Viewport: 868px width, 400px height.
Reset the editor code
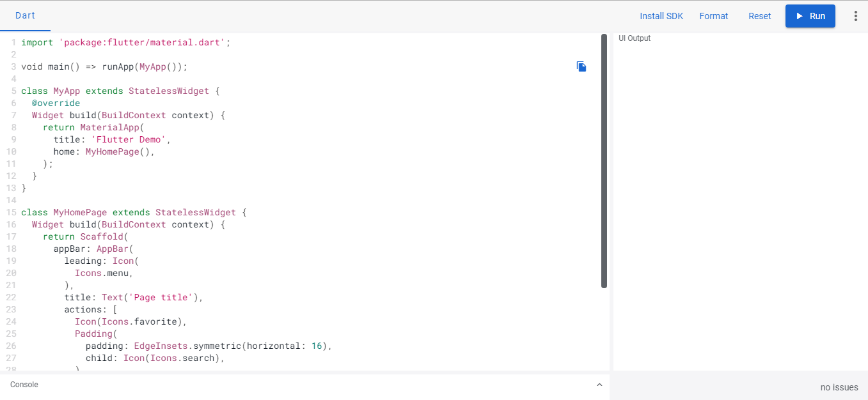pos(760,16)
